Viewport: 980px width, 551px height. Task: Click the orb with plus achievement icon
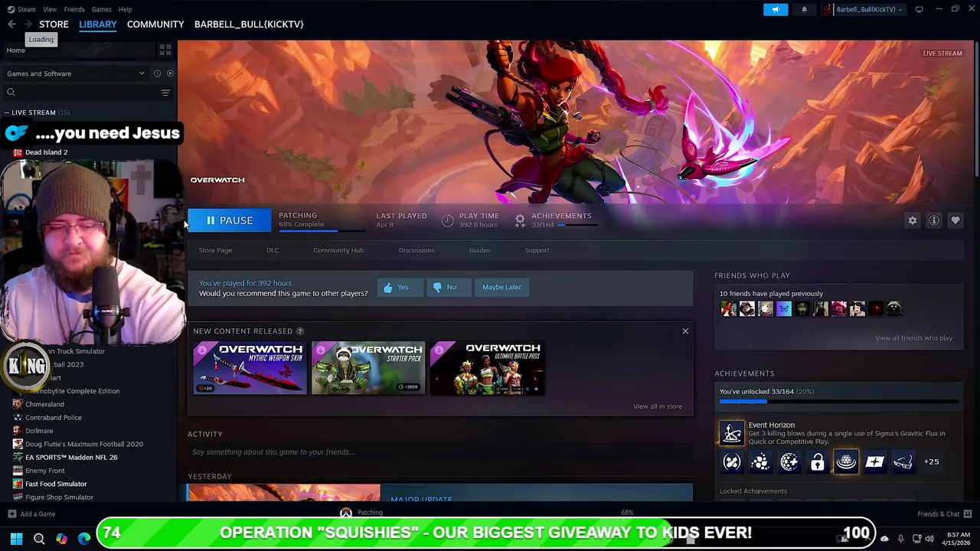[x=789, y=461]
